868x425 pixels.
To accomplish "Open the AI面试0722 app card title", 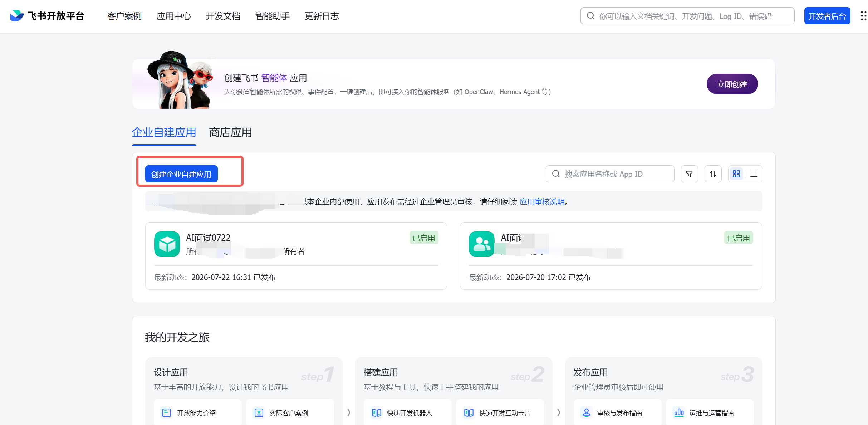I will point(208,238).
